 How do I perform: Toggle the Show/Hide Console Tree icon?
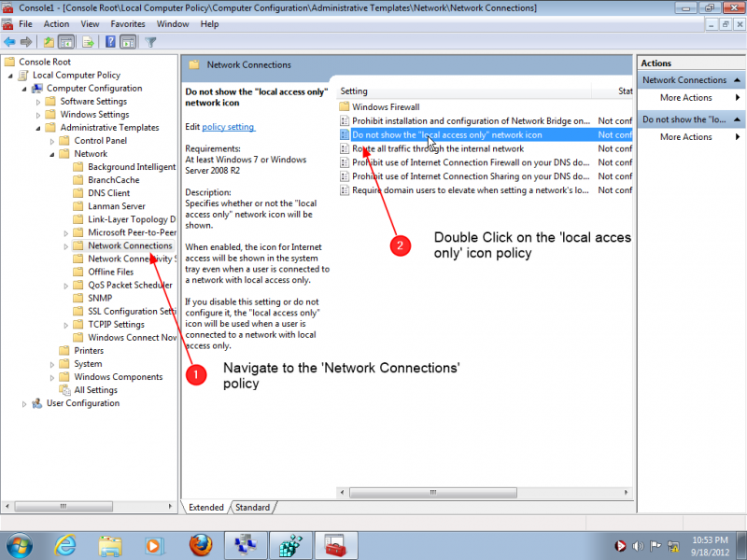click(66, 42)
